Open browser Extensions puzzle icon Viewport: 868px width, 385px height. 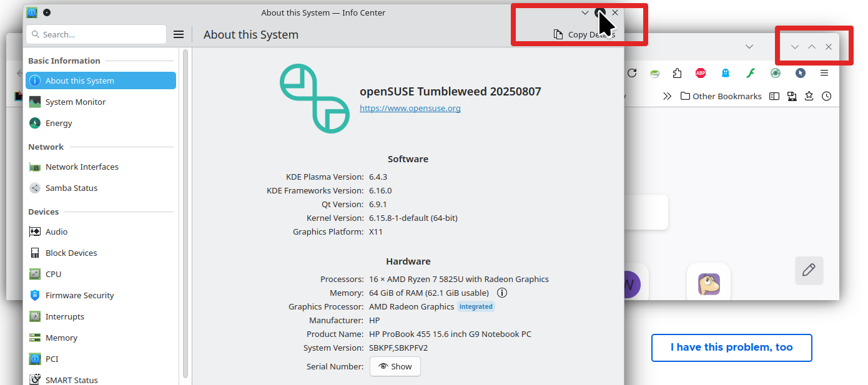(678, 73)
